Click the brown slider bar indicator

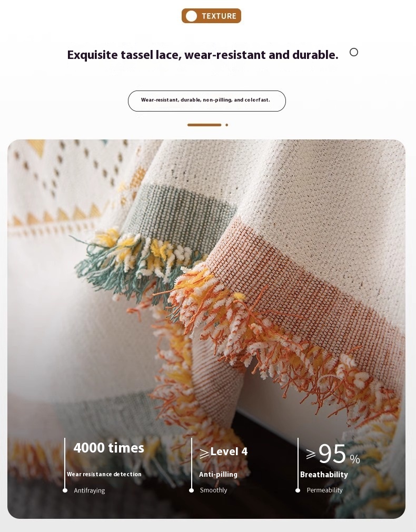pyautogui.click(x=204, y=125)
